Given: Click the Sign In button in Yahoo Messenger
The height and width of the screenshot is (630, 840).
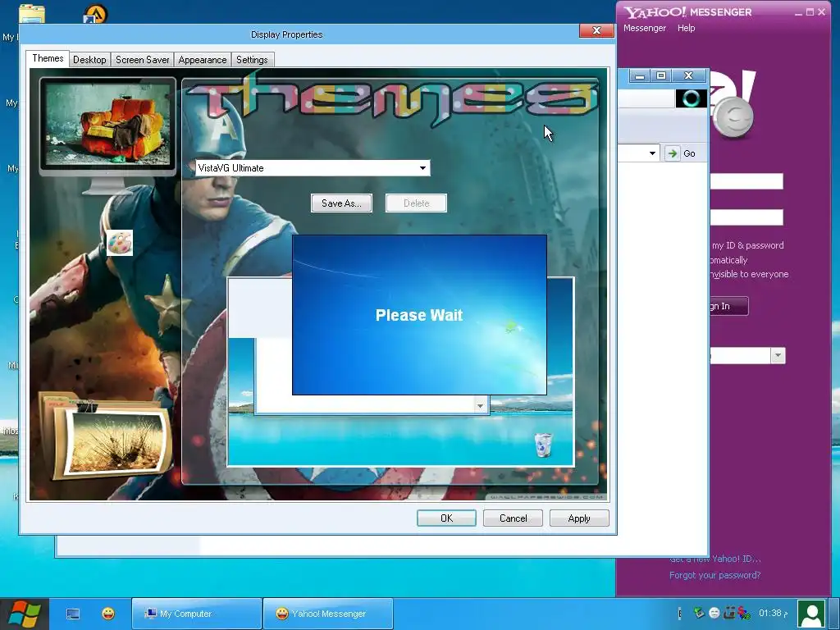Looking at the screenshot, I should (x=728, y=306).
